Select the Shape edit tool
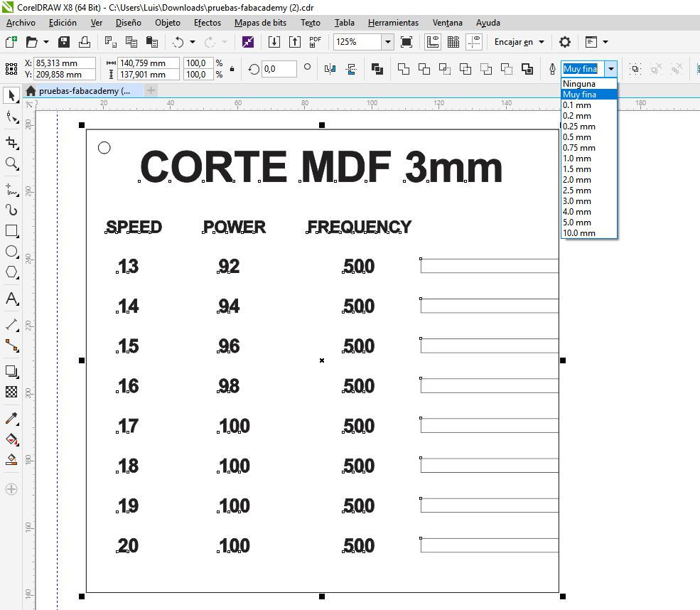700x610 pixels. 11,117
